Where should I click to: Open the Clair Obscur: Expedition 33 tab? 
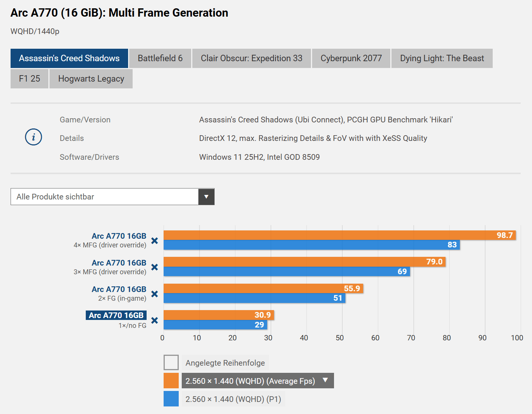coord(252,58)
